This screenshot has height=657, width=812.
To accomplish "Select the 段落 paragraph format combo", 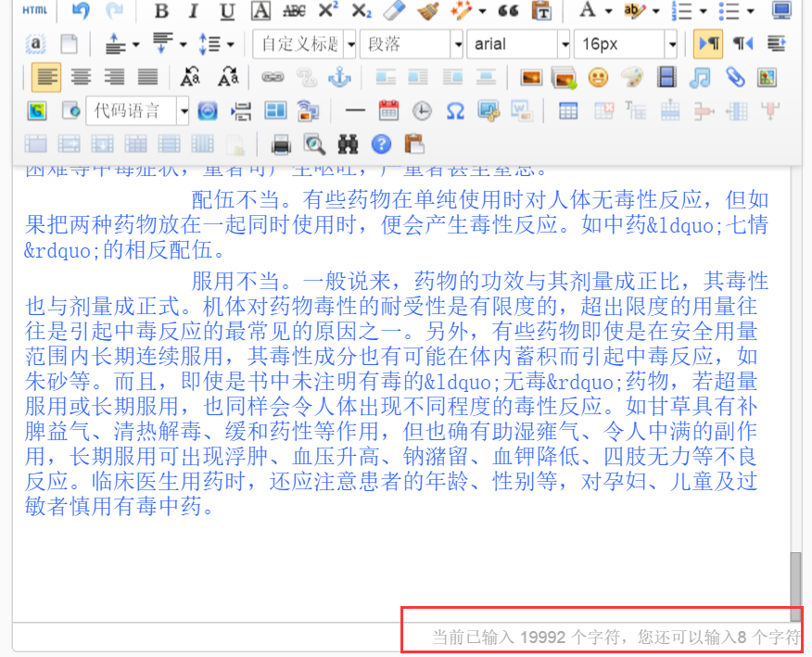I will click(x=412, y=44).
